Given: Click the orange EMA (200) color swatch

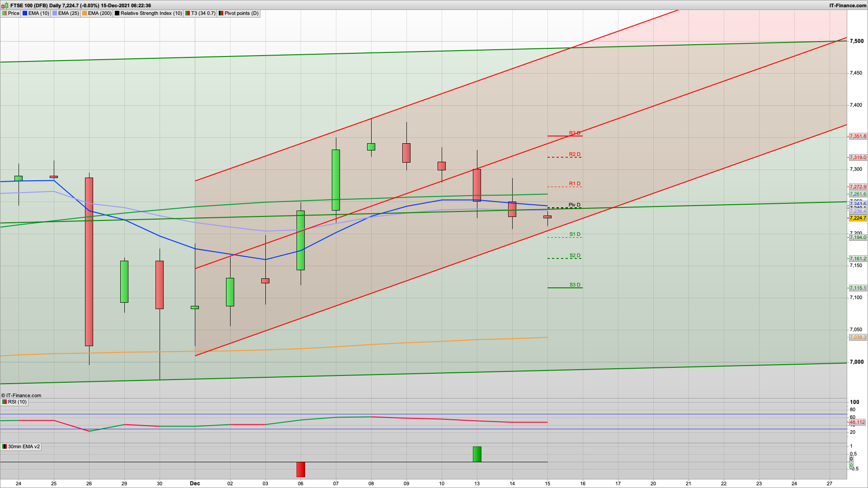Looking at the screenshot, I should [85, 13].
